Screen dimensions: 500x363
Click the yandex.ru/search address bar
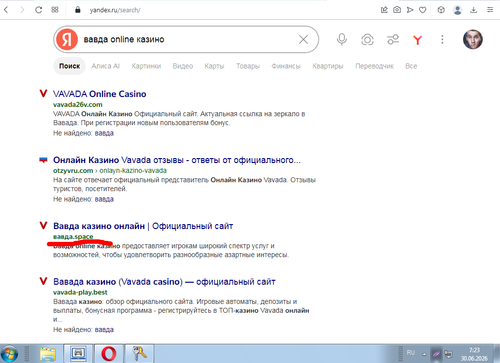pos(115,10)
